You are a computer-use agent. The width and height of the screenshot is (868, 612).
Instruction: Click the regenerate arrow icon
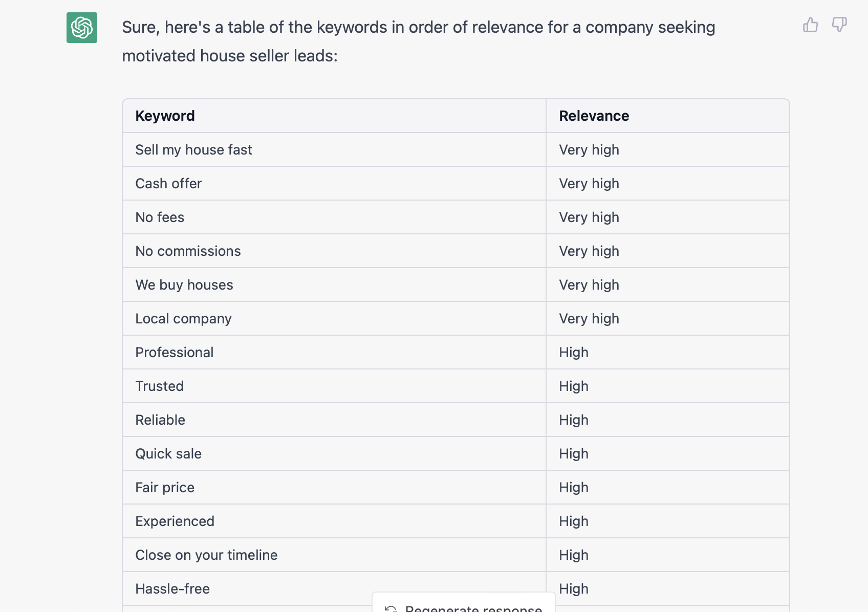click(391, 608)
